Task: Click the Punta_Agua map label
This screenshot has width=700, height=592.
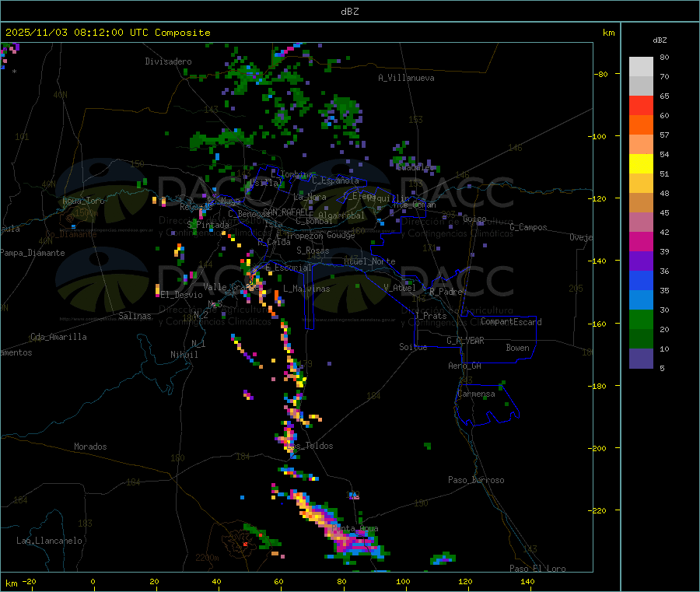Action: pyautogui.click(x=355, y=529)
